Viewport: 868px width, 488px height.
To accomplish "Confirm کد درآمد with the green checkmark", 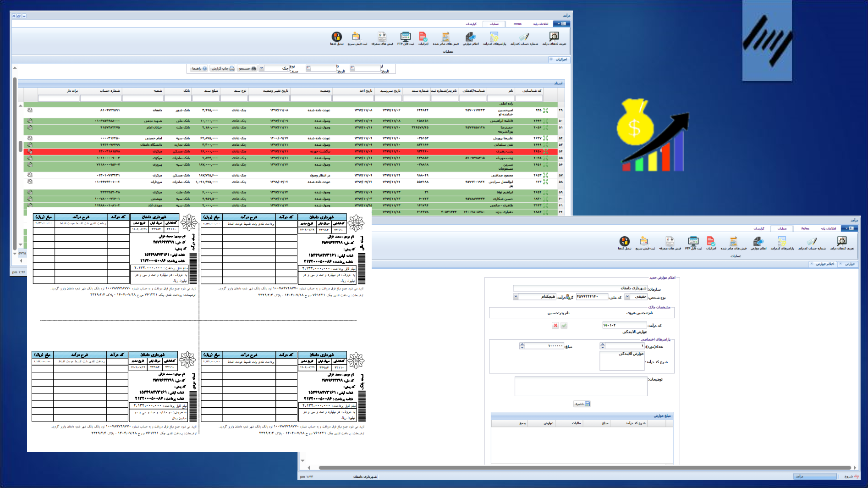I will click(x=564, y=326).
